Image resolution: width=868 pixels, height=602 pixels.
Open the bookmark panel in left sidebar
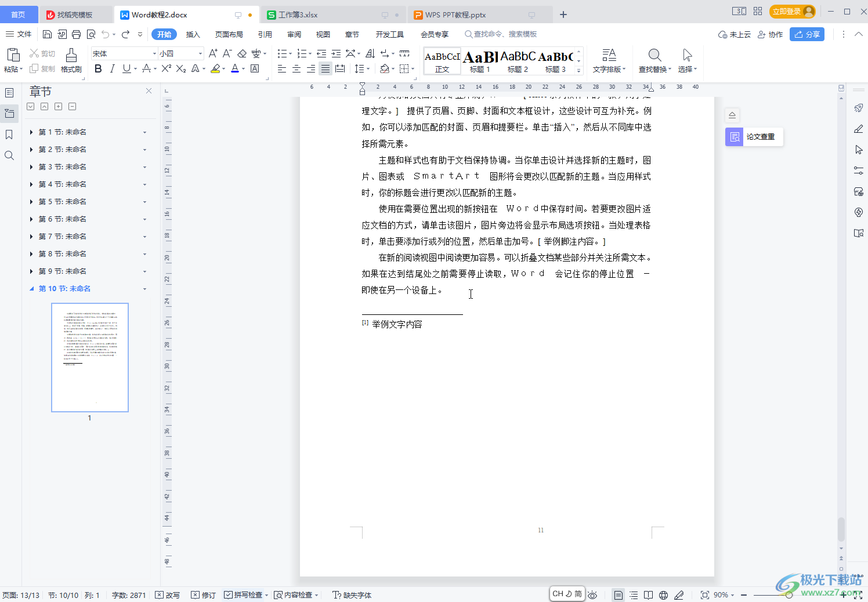coord(9,135)
